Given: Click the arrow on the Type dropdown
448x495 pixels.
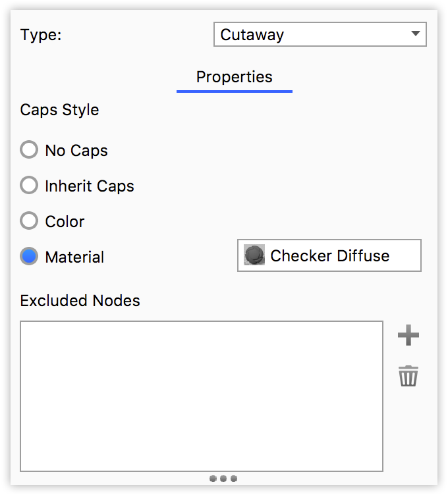Looking at the screenshot, I should point(415,34).
